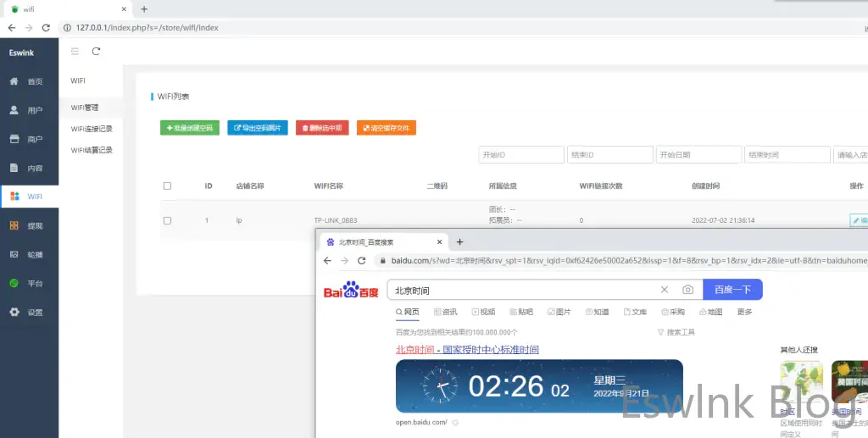Image resolution: width=868 pixels, height=438 pixels.
Task: Open 北京时间 国家授时中心标准时间 result link
Action: coord(467,349)
